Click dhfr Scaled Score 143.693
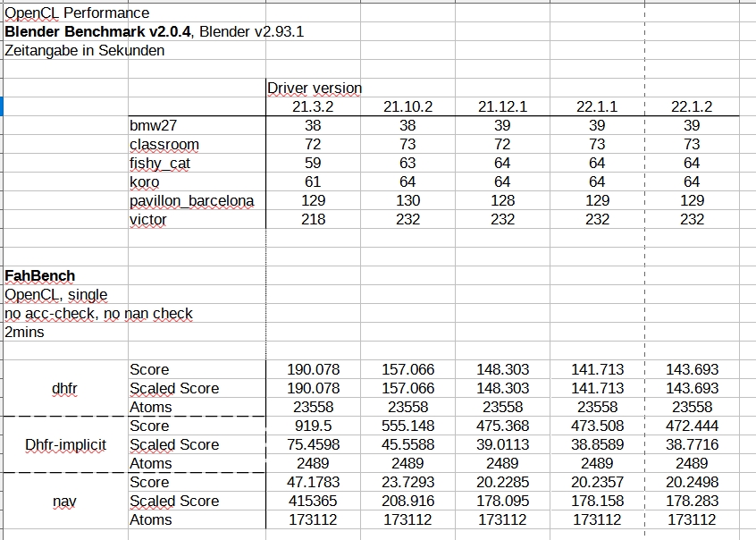This screenshot has height=540, width=756. pyautogui.click(x=692, y=389)
